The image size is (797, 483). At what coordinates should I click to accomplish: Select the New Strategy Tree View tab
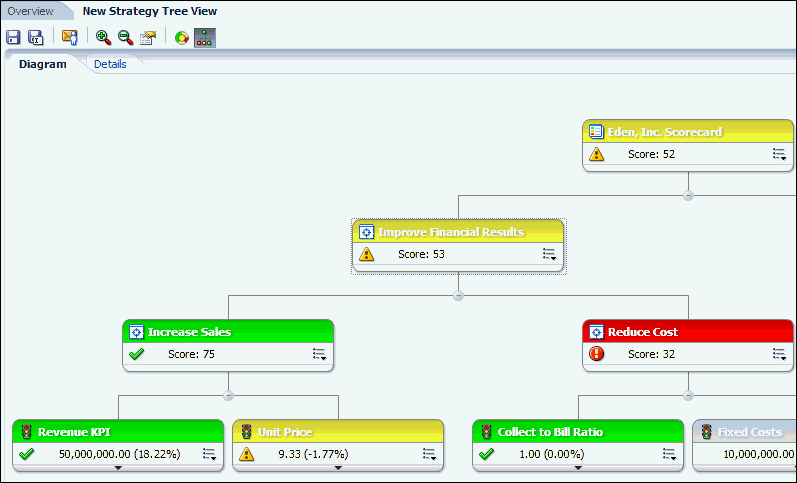[x=150, y=11]
